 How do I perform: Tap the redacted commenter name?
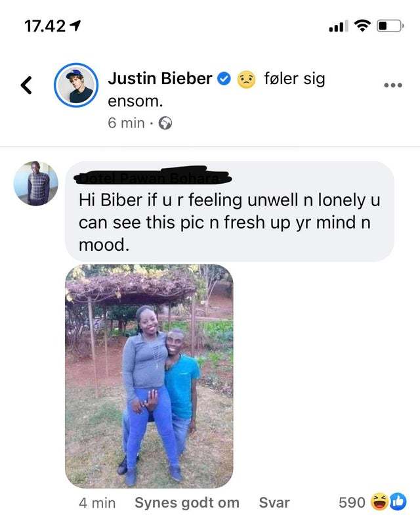pos(152,177)
